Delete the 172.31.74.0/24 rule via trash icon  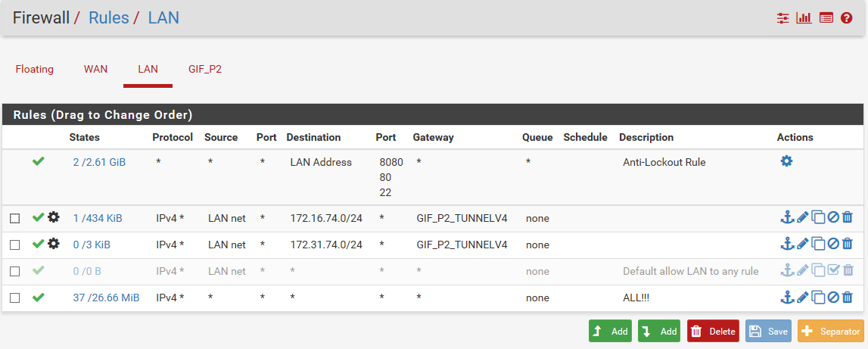pos(848,244)
